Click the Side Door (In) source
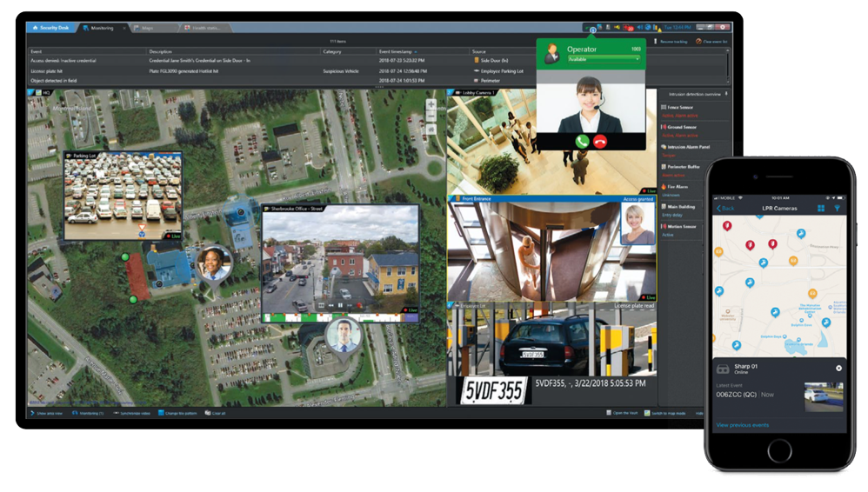 (491, 60)
